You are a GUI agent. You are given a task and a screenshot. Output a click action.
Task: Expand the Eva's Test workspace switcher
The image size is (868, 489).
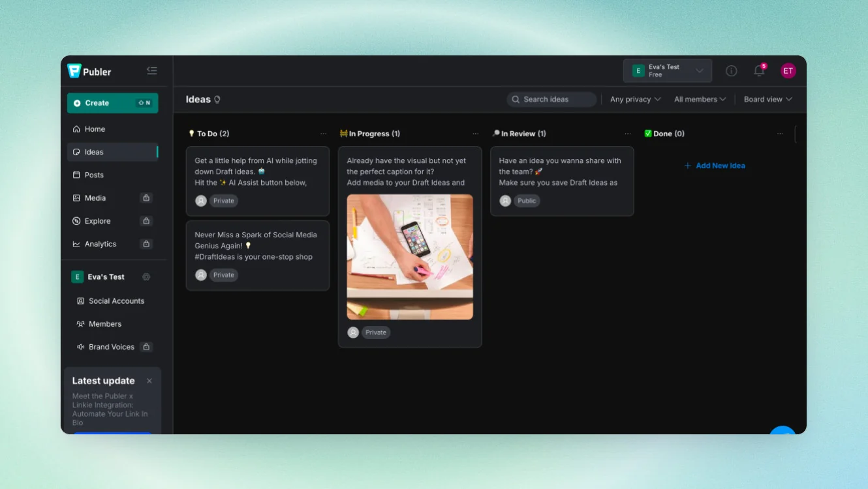(x=668, y=71)
